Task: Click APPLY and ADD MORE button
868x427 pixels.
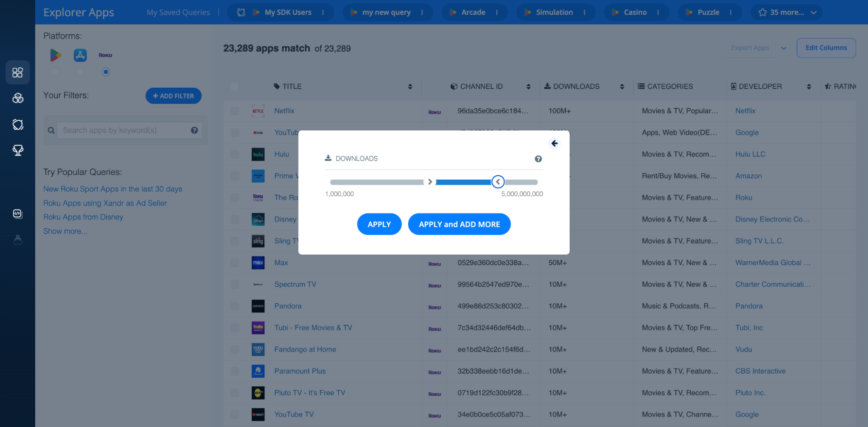Action: (x=459, y=224)
